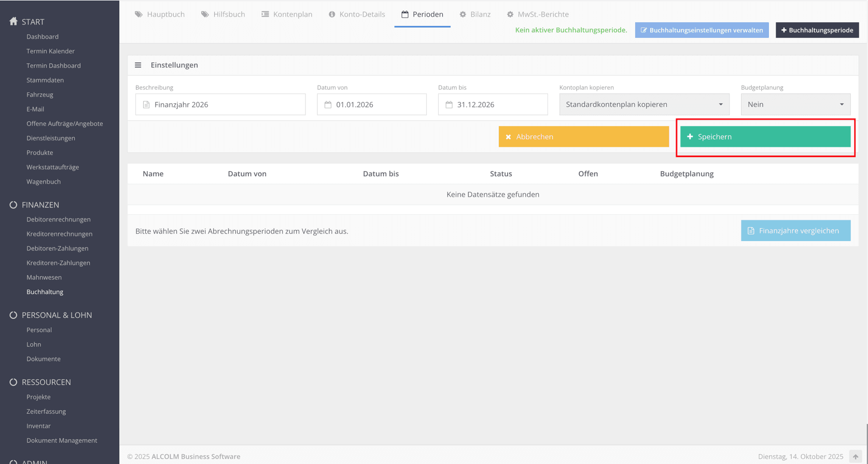Open the Bilanz tab
This screenshot has width=868, height=464.
tap(475, 14)
